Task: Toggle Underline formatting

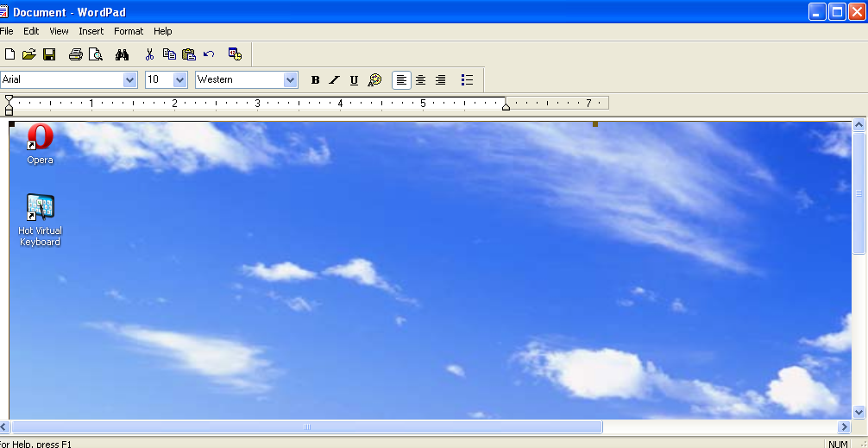Action: (355, 80)
